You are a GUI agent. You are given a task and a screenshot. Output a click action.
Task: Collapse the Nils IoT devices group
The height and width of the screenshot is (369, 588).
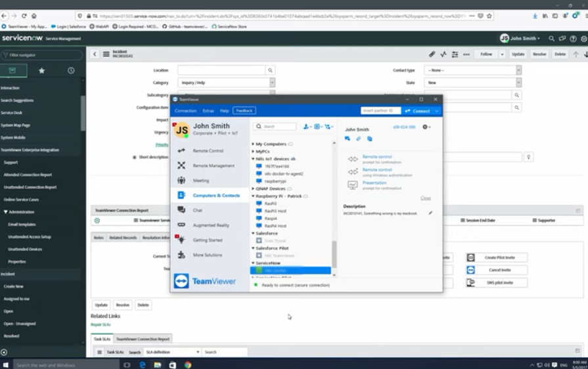point(253,159)
